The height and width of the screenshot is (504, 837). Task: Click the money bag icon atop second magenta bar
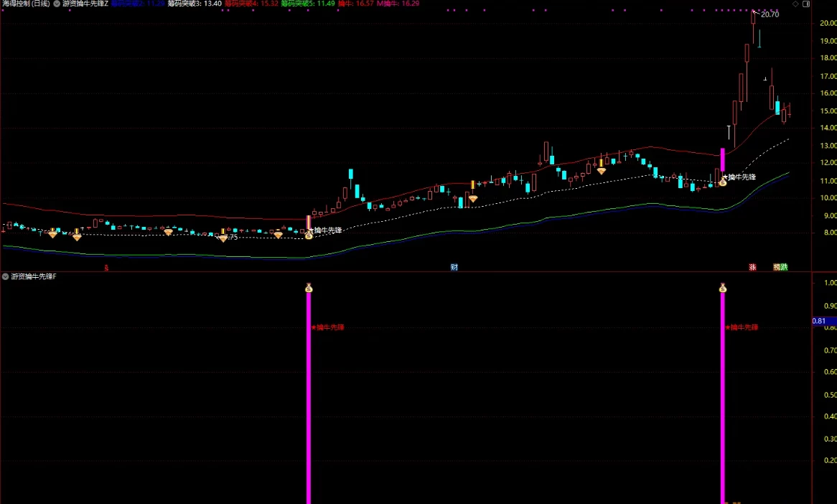(x=723, y=289)
